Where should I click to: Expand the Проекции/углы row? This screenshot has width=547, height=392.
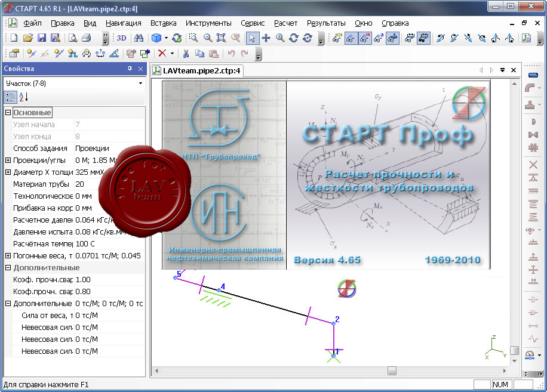coord(8,160)
